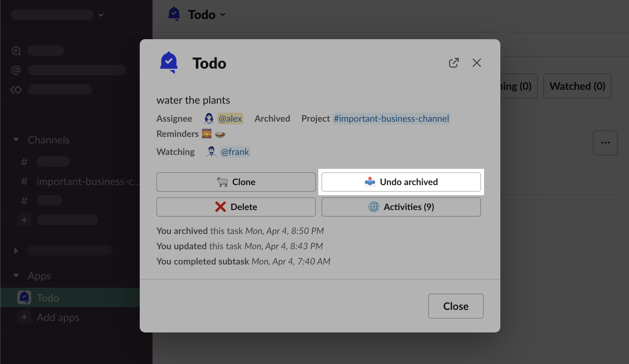The width and height of the screenshot is (629, 364).
Task: Clone the water the plants task
Action: point(236,182)
